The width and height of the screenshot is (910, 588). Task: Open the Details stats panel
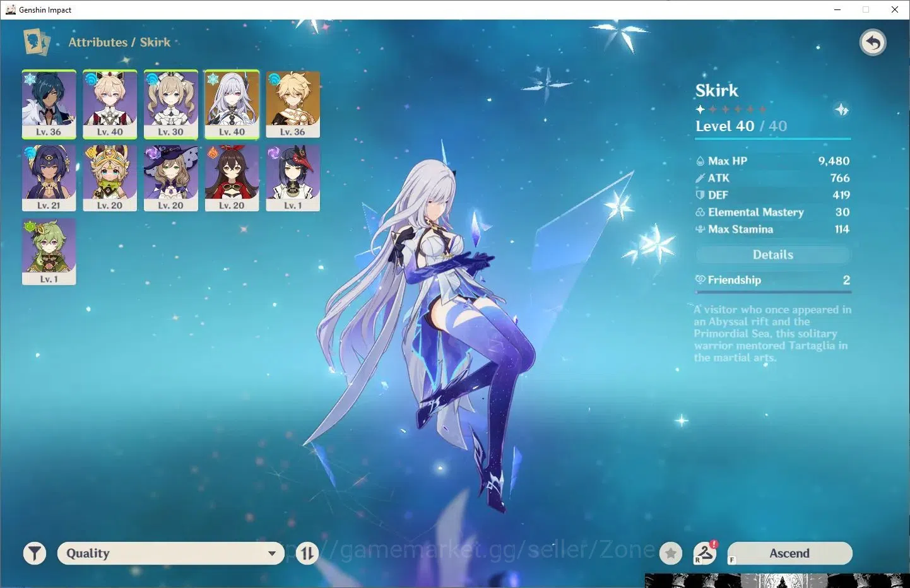click(x=773, y=255)
